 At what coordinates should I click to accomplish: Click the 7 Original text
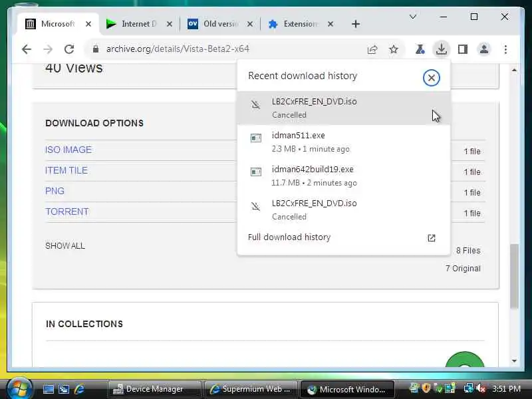pyautogui.click(x=463, y=269)
